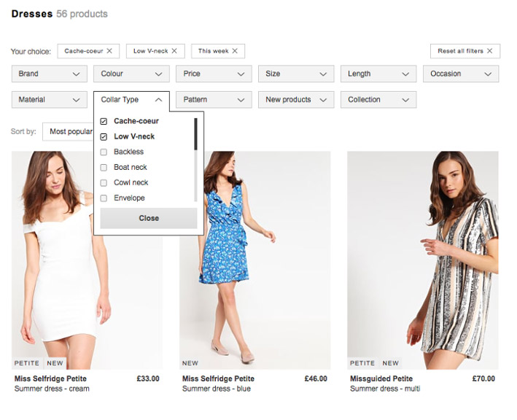This screenshot has height=420, width=517.
Task: Check the Boat neck collar option
Action: tap(104, 168)
